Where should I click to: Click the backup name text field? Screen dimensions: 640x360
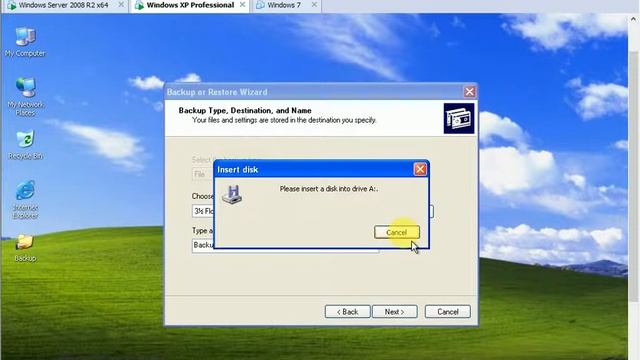[286, 245]
